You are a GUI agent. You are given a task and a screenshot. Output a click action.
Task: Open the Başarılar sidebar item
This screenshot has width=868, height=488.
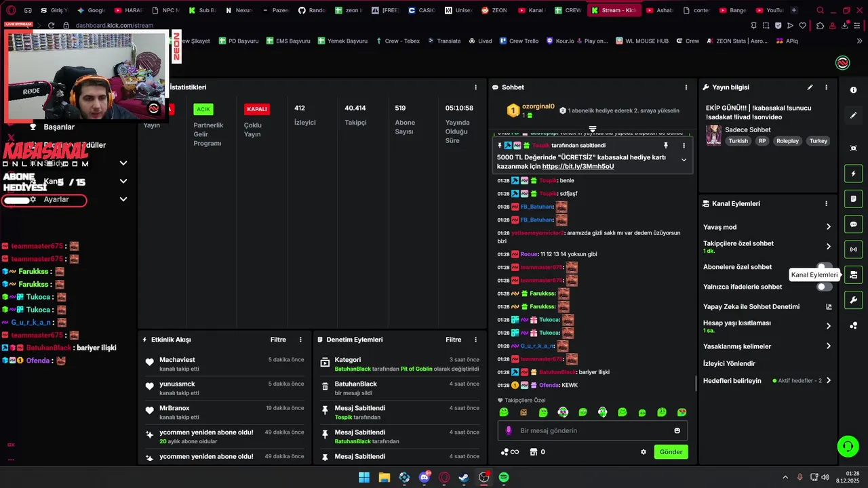click(59, 127)
